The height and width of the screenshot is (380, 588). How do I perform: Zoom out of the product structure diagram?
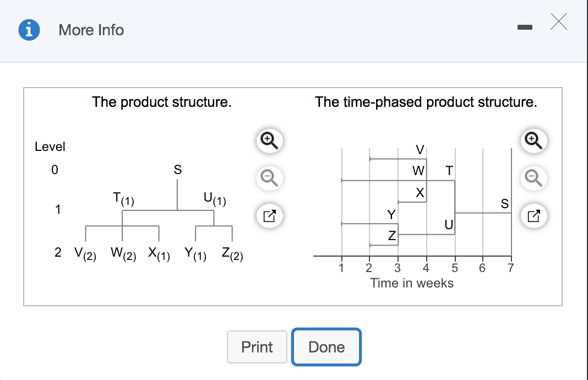(269, 178)
